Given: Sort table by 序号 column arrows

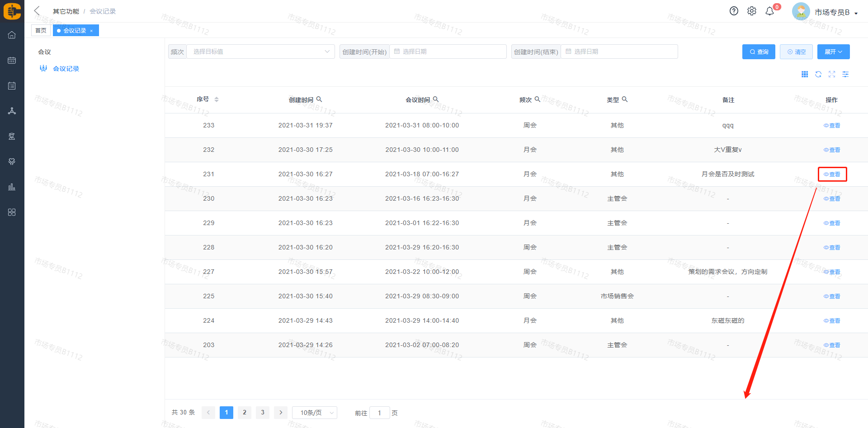Looking at the screenshot, I should 217,99.
